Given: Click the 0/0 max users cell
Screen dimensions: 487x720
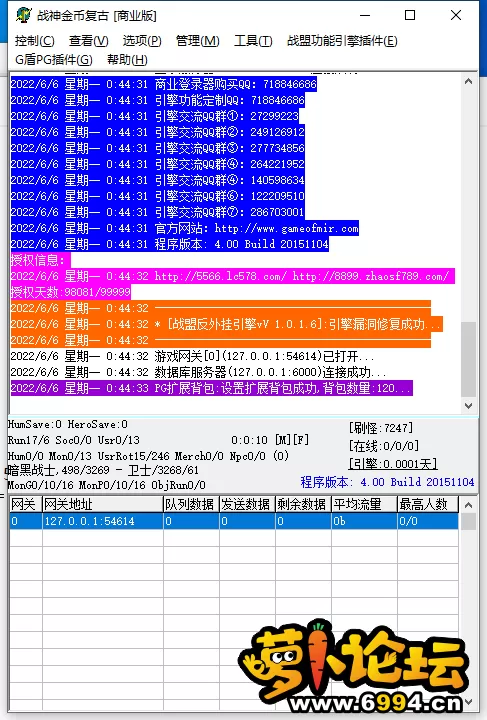Looking at the screenshot, I should pos(428,521).
